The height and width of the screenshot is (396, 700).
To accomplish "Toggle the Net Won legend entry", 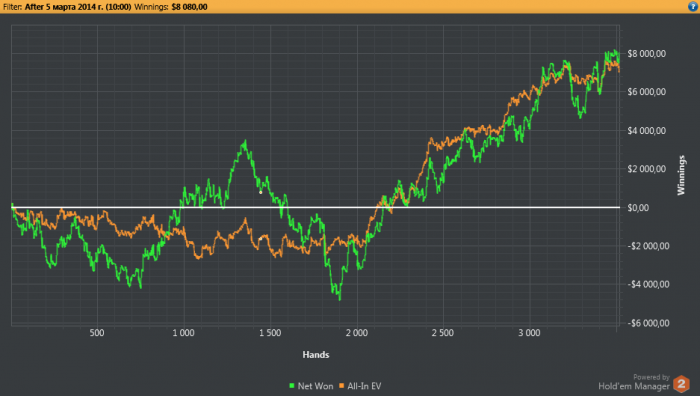I will 311,386.
